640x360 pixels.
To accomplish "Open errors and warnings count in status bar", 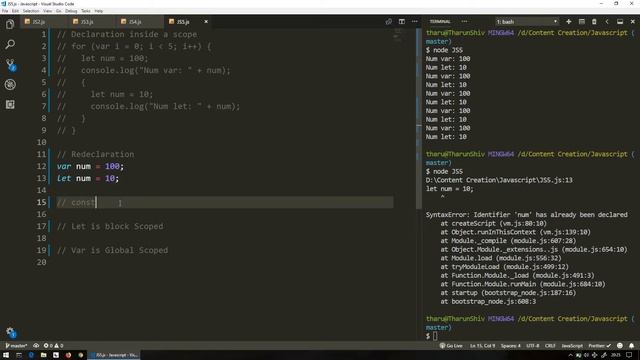I will click(x=53, y=346).
